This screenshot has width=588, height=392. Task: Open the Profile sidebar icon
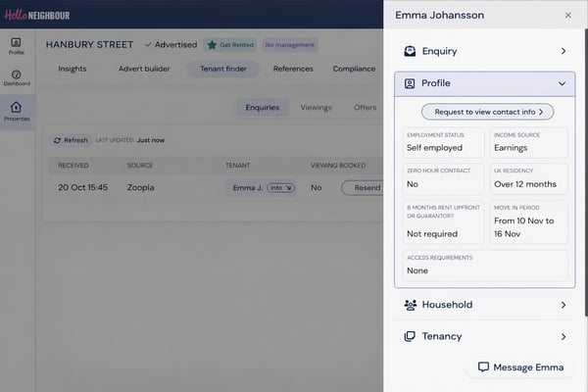coord(16,46)
